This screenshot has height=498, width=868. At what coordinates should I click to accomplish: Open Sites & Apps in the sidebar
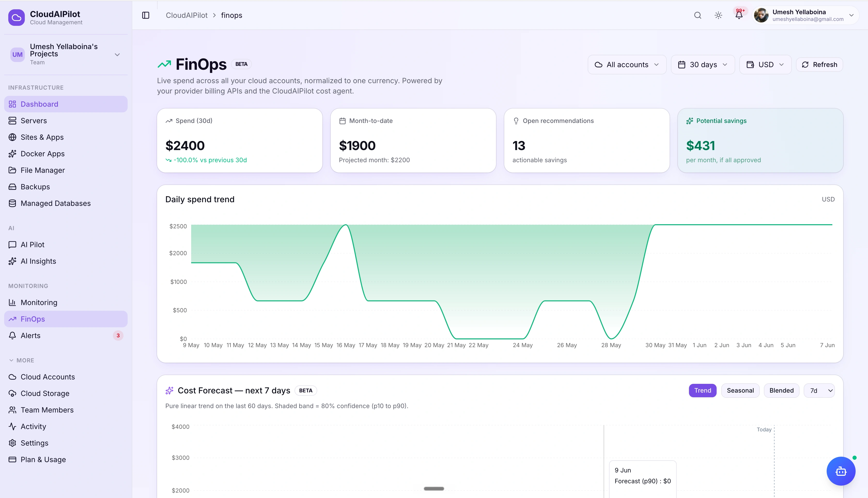click(x=66, y=137)
